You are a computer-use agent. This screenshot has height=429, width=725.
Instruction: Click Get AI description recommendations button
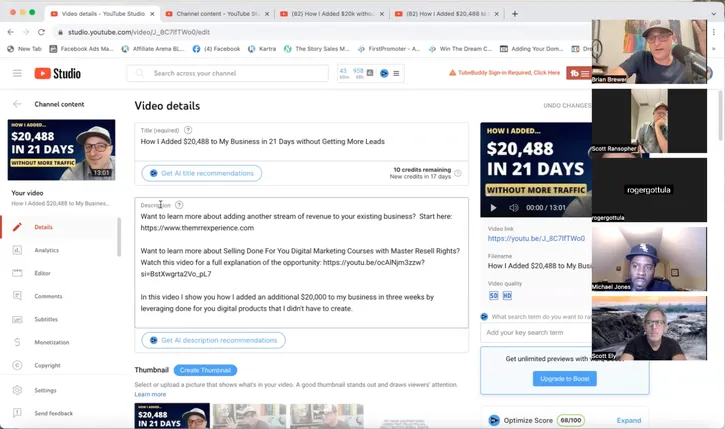[x=213, y=340]
